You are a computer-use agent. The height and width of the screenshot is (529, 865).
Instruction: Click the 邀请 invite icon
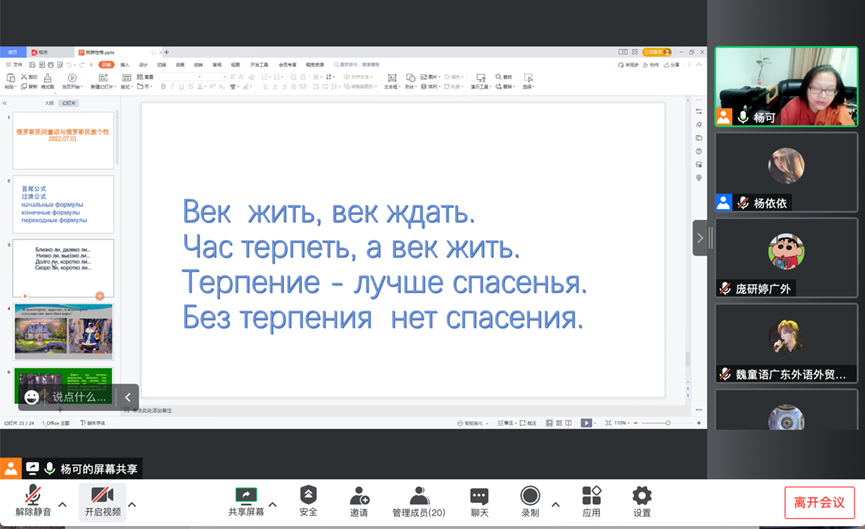click(x=360, y=501)
